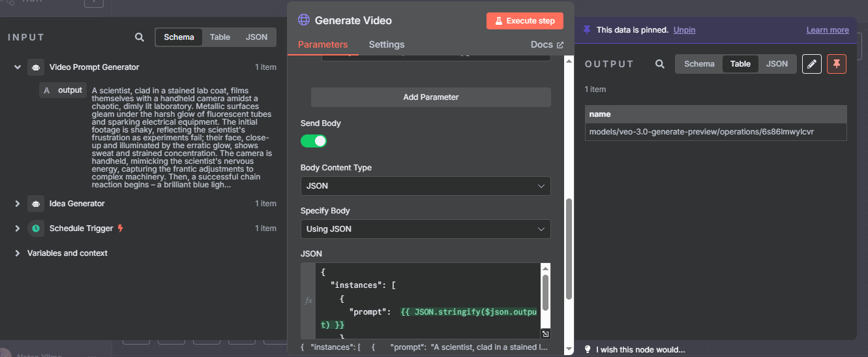Viewport: 868px width, 357px height.
Task: Click the 'name' column header
Action: pos(715,114)
